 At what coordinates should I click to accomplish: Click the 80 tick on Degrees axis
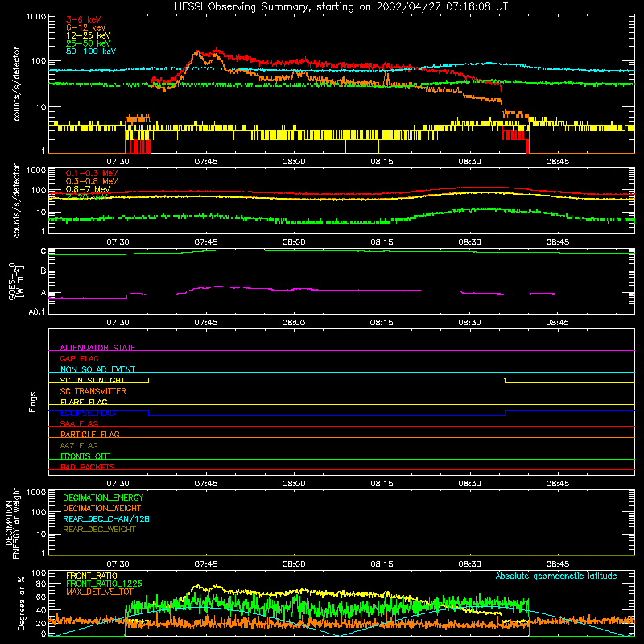[x=41, y=584]
